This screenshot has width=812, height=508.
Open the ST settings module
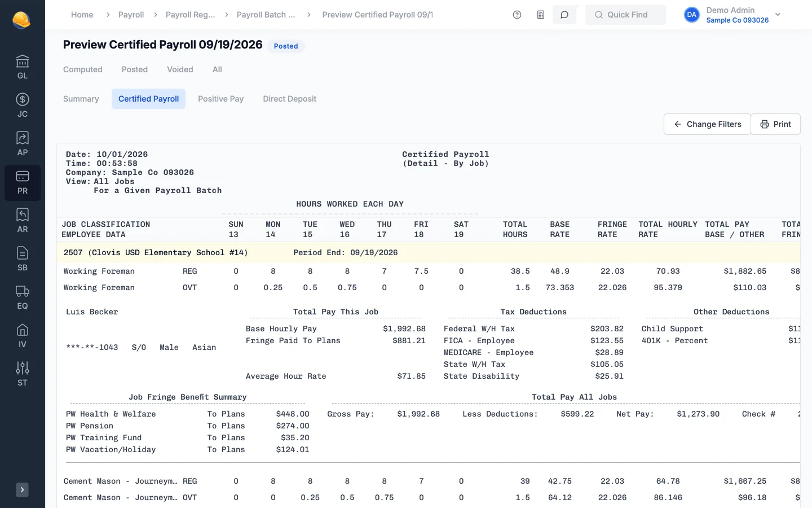(x=23, y=374)
